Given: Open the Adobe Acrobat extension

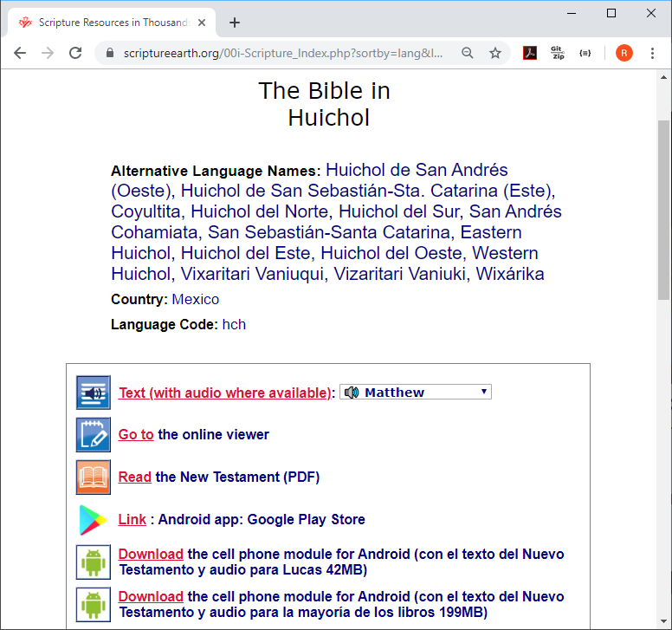Looking at the screenshot, I should [x=529, y=53].
